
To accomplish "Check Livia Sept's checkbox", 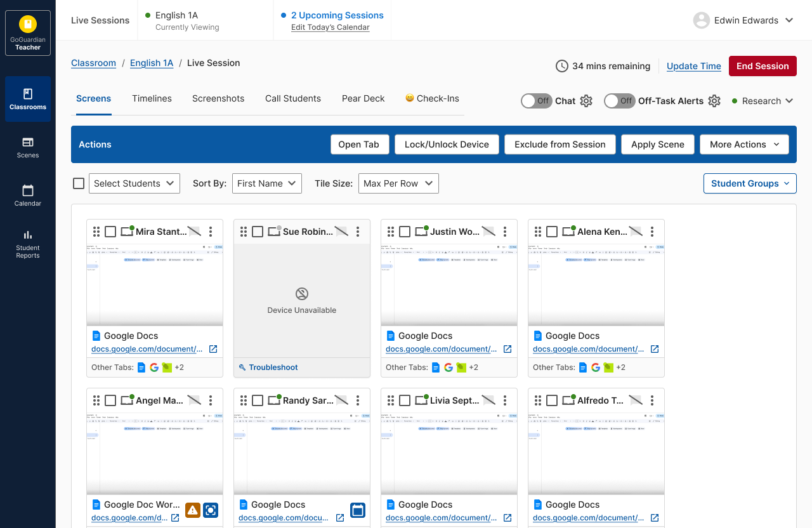I will tap(405, 400).
